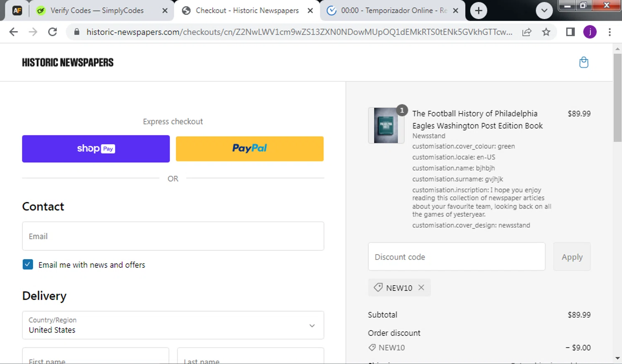This screenshot has height=364, width=622.
Task: Click the product title Football History of Philadelphia
Action: (x=477, y=119)
